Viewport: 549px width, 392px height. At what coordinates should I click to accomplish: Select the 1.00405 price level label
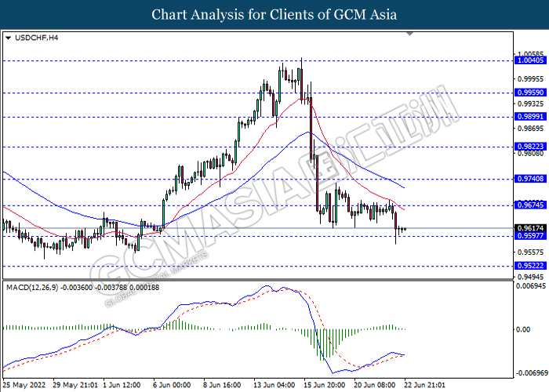[530, 60]
